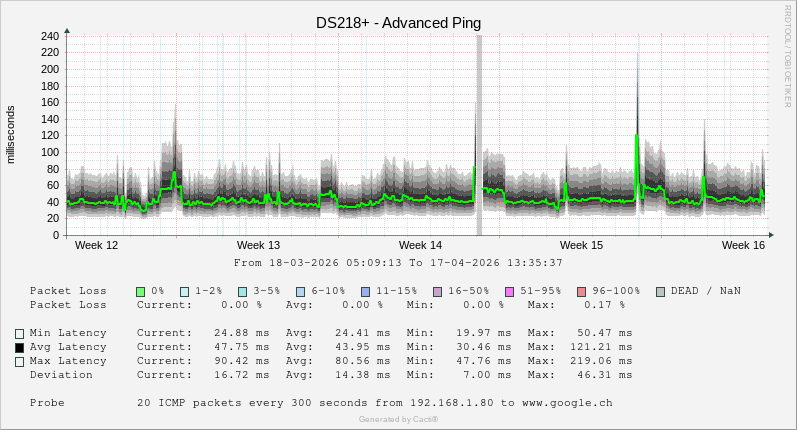Click the milliseconds y-axis label
The width and height of the screenshot is (797, 430).
coord(11,135)
